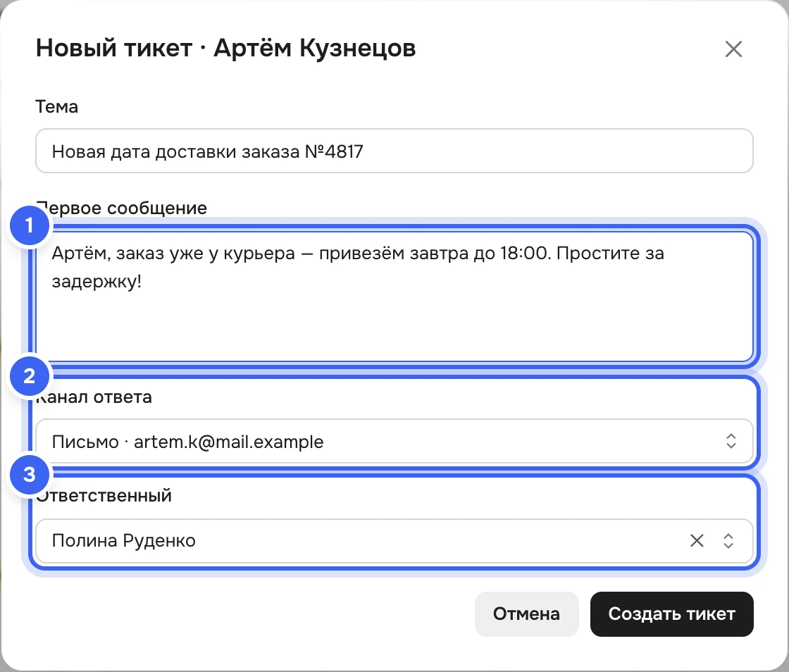Close the Новый тикет dialog
789x672 pixels.
[733, 49]
